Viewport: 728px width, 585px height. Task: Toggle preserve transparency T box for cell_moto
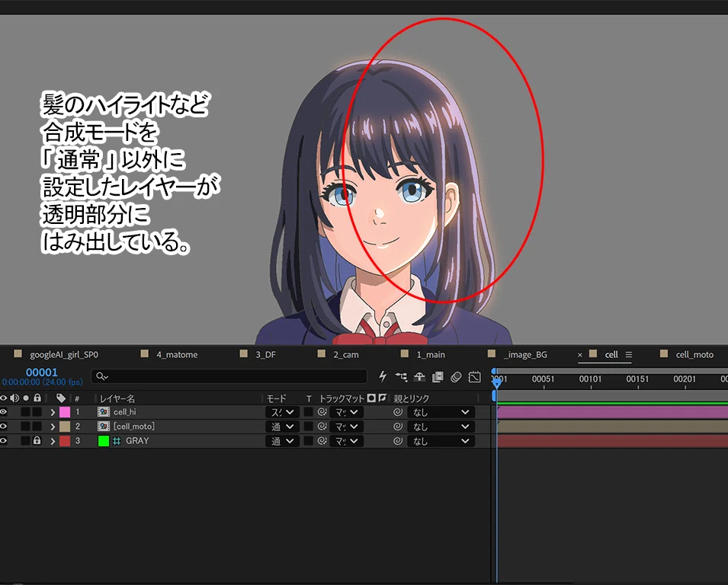click(x=308, y=427)
